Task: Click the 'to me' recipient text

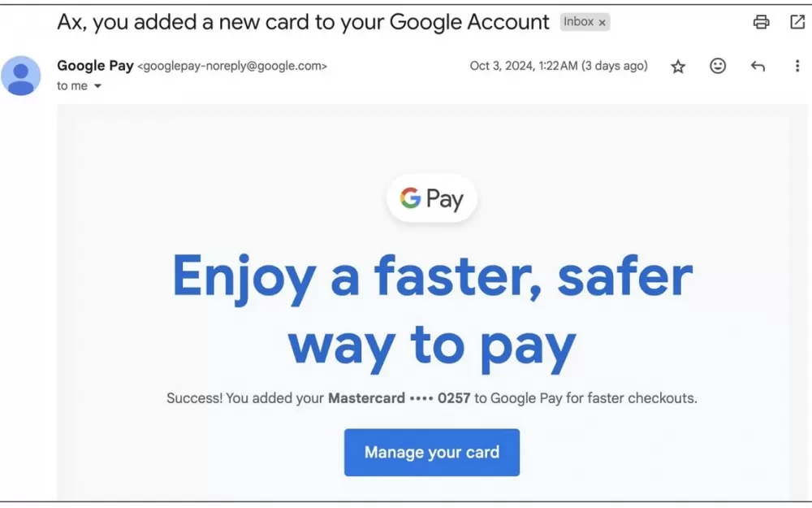Action: (72, 86)
